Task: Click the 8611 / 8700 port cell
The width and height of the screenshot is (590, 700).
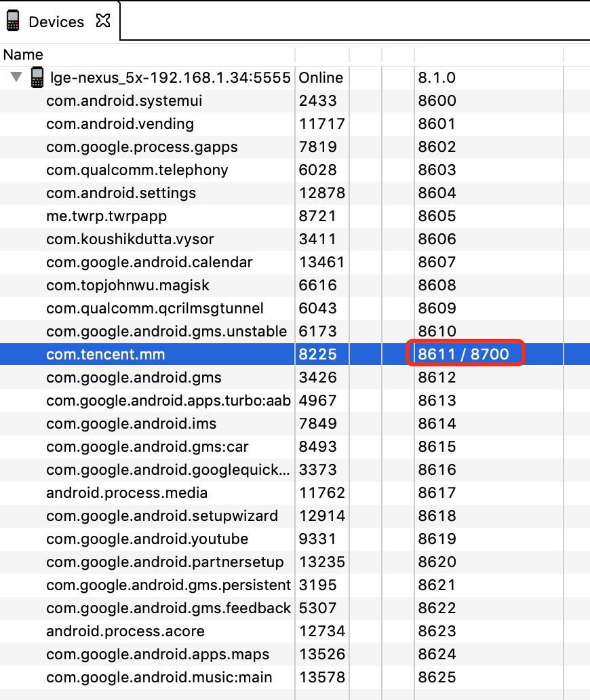Action: 464,354
